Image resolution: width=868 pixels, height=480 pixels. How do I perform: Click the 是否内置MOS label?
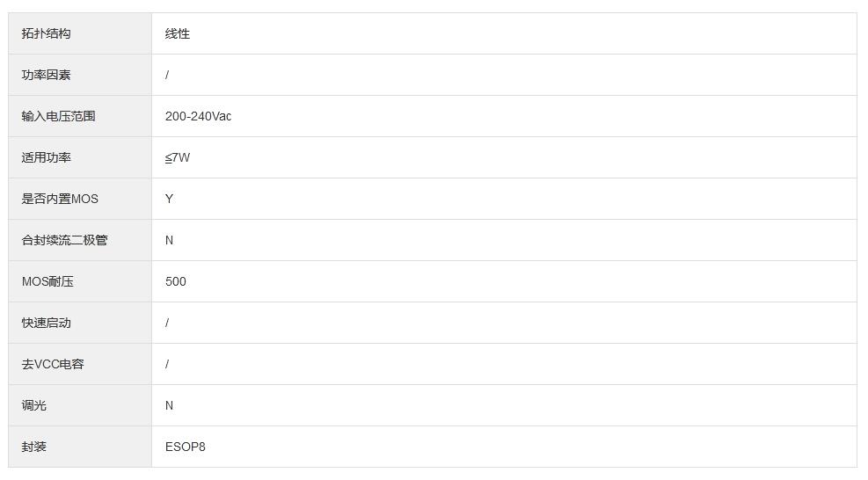[x=60, y=199]
